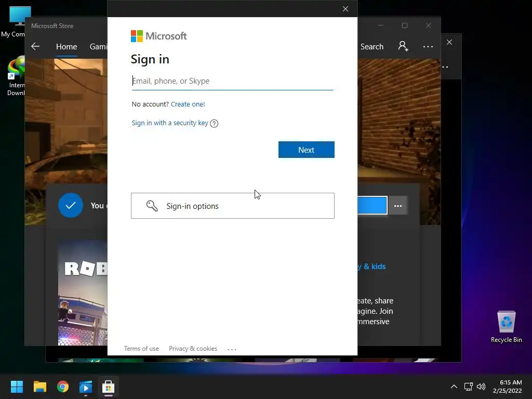Open the Roblox game thumbnail

83,293
